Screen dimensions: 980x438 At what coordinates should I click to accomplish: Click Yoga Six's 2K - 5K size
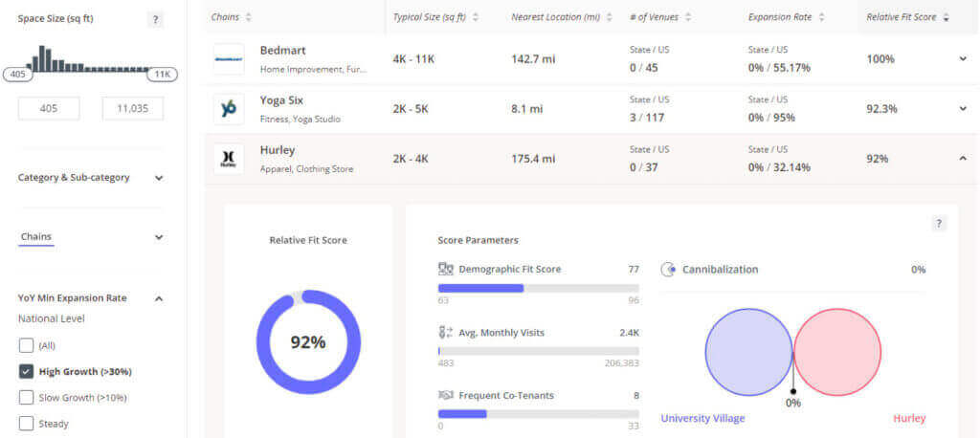411,109
